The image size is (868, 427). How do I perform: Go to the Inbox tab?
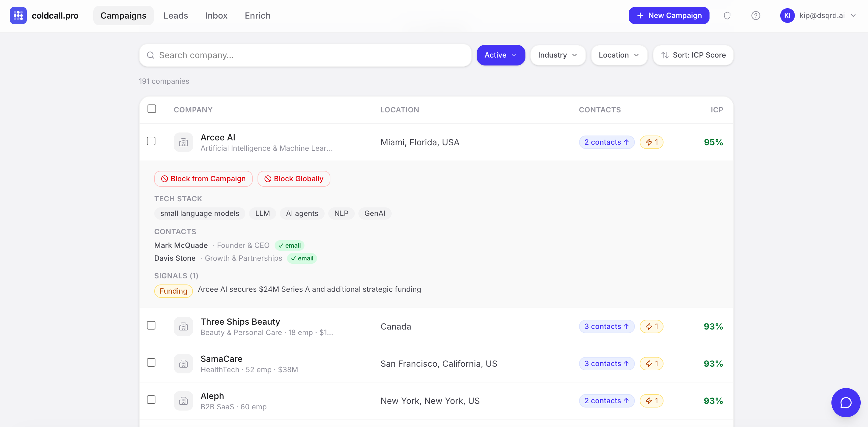(216, 16)
